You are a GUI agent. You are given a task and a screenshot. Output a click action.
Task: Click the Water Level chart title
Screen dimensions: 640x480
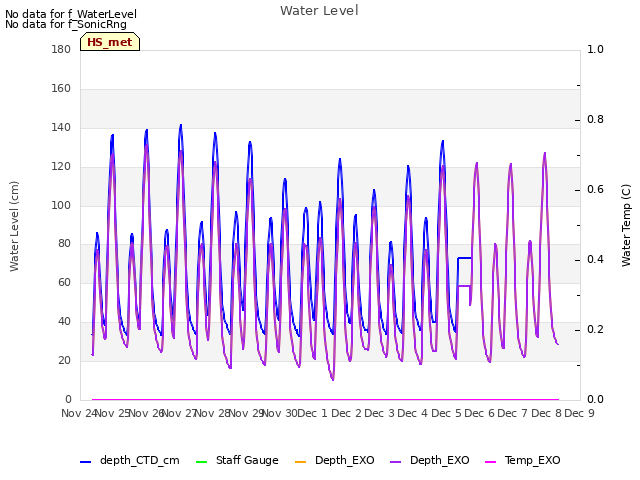point(319,11)
